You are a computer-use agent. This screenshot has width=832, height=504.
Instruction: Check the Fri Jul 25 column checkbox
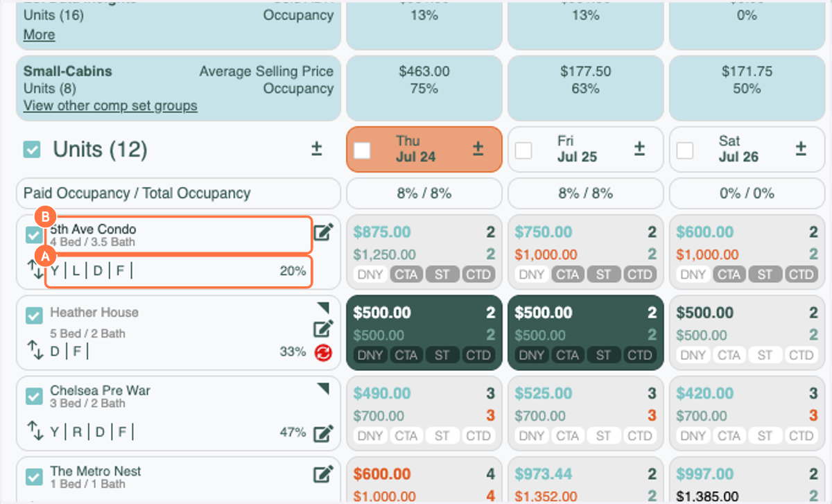523,150
